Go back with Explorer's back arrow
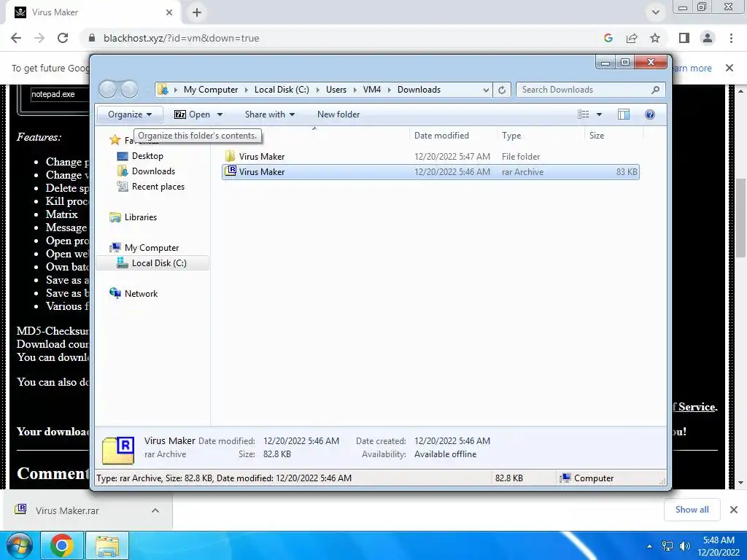 point(108,89)
